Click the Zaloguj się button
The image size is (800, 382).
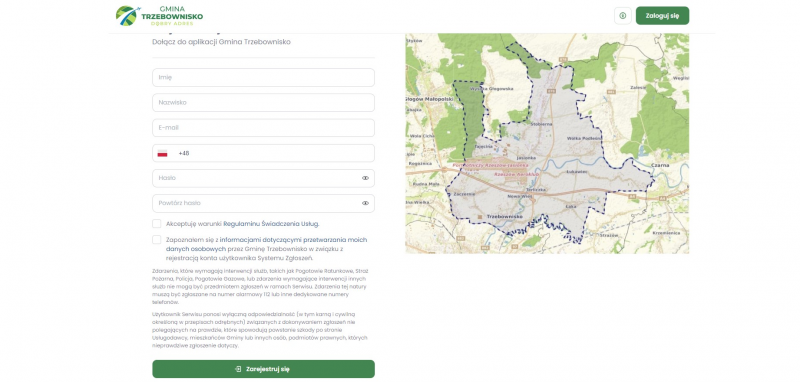(662, 16)
